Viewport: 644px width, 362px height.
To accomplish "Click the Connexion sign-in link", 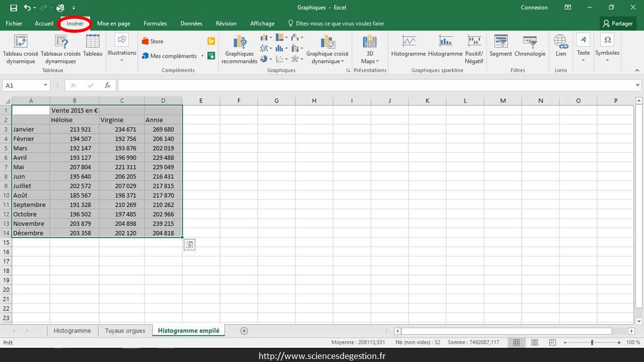I will click(x=534, y=8).
